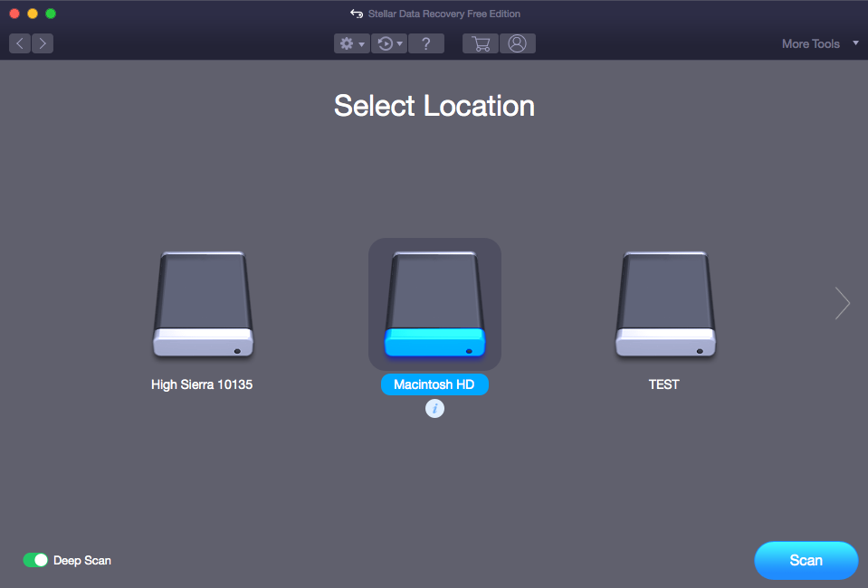The image size is (868, 588).
Task: Go forward with the right arrow button
Action: (x=43, y=43)
